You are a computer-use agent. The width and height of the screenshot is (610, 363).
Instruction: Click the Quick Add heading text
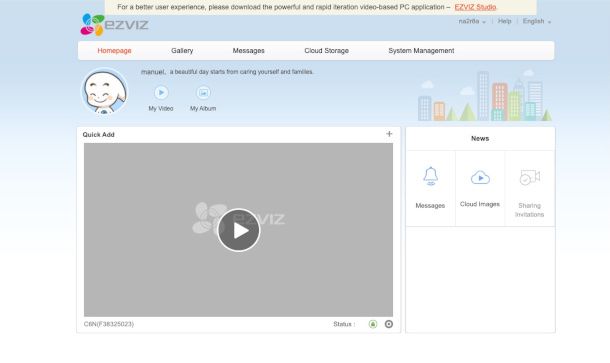(98, 135)
